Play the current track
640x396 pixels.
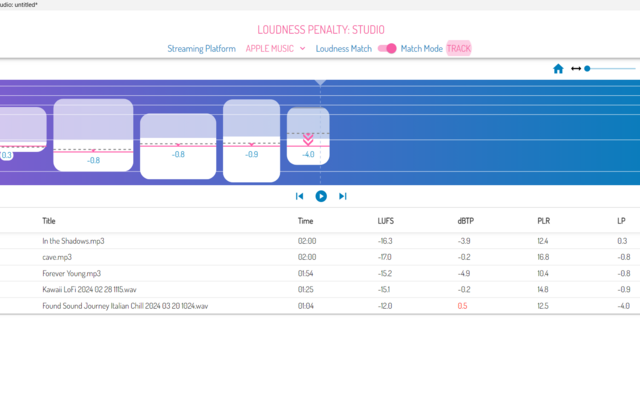[x=321, y=196]
